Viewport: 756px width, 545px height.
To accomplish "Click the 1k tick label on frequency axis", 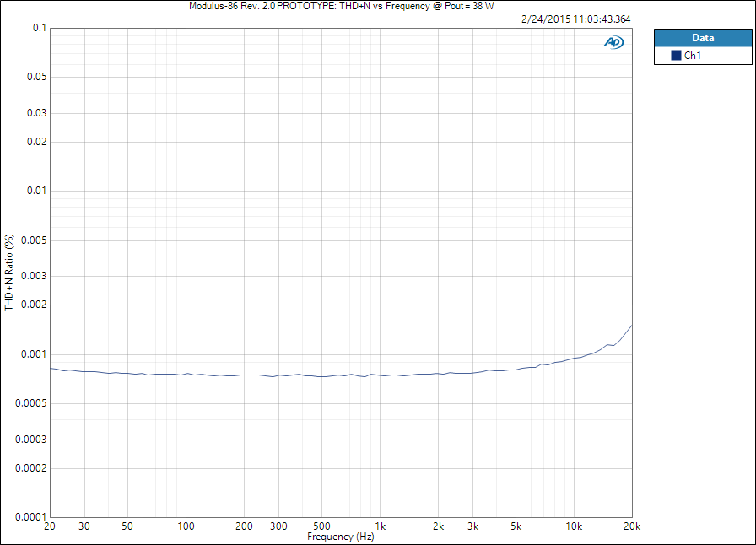I will (x=380, y=526).
